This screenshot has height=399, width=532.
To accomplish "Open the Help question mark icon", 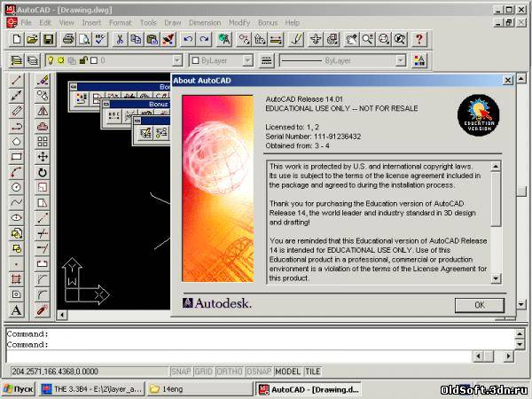I will pos(419,39).
